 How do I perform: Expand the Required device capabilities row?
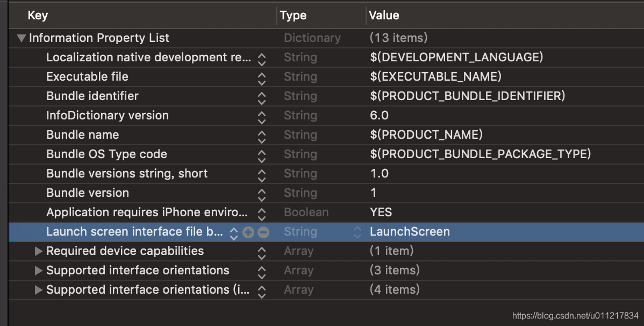pyautogui.click(x=38, y=251)
